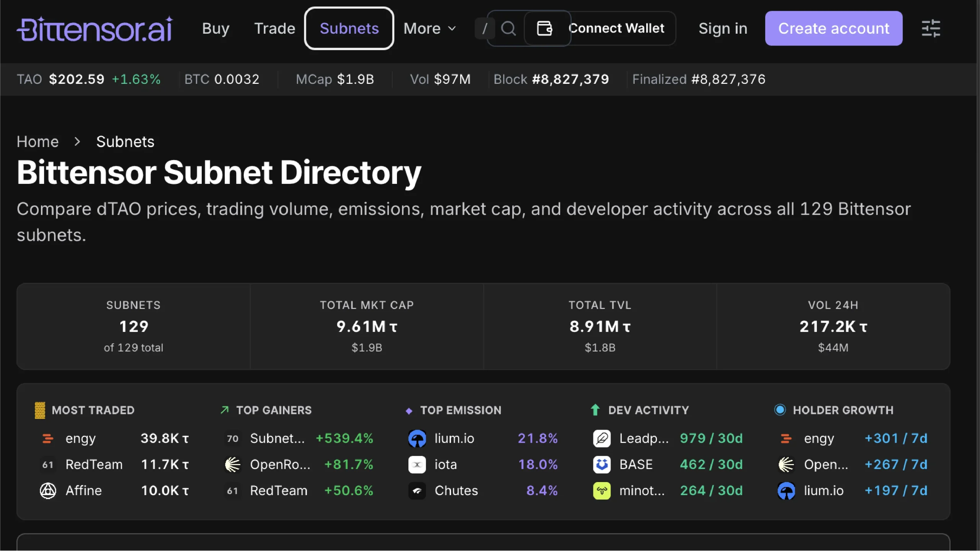Click the iota subnet icon

point(417,464)
